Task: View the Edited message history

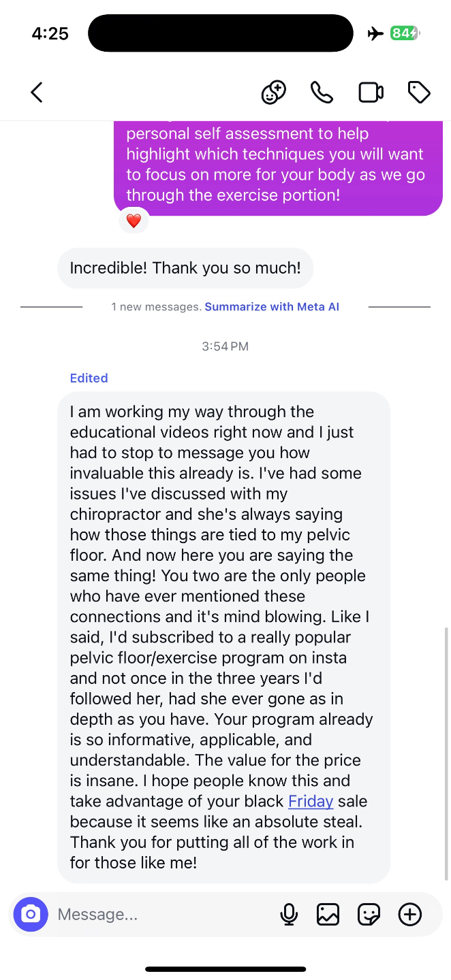Action: 89,378
